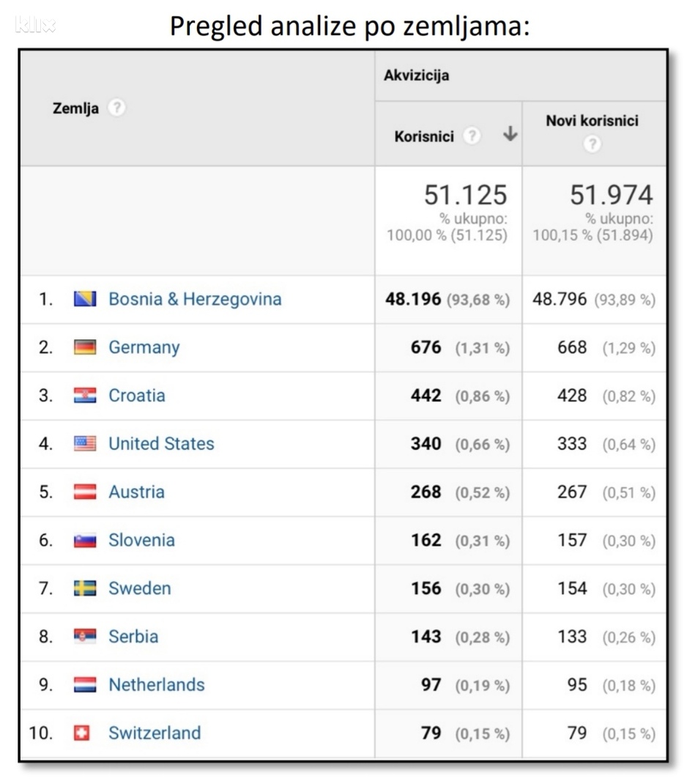Sort table by Novi korisnici column
This screenshot has height=784, width=687.
tap(592, 121)
